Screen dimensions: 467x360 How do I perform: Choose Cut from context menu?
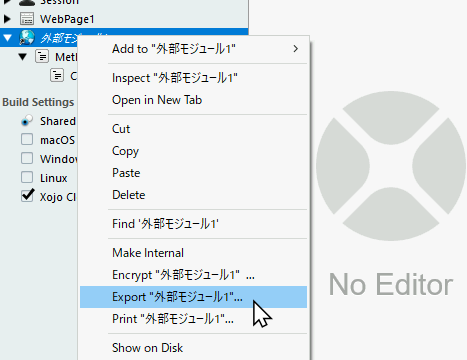pyautogui.click(x=193, y=129)
